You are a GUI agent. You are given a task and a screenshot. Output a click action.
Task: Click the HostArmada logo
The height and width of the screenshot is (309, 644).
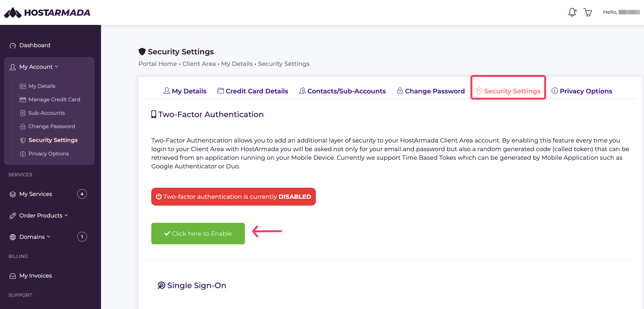point(47,12)
